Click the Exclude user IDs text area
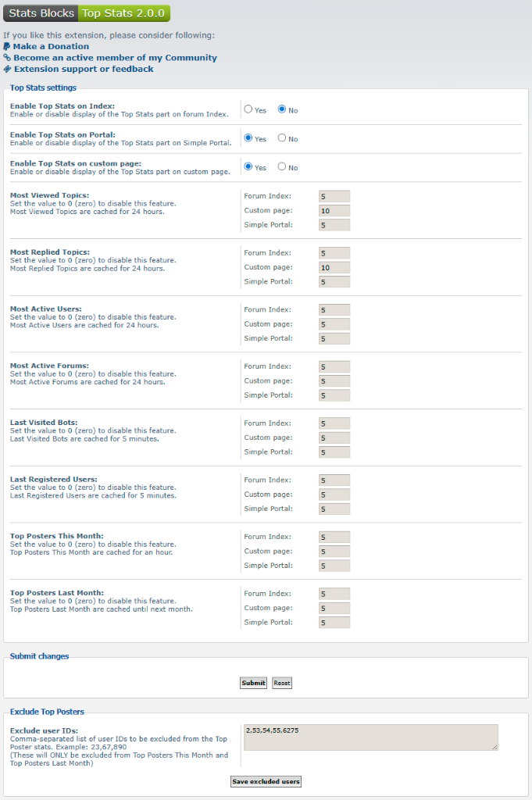This screenshot has height=800, width=532. [x=371, y=737]
